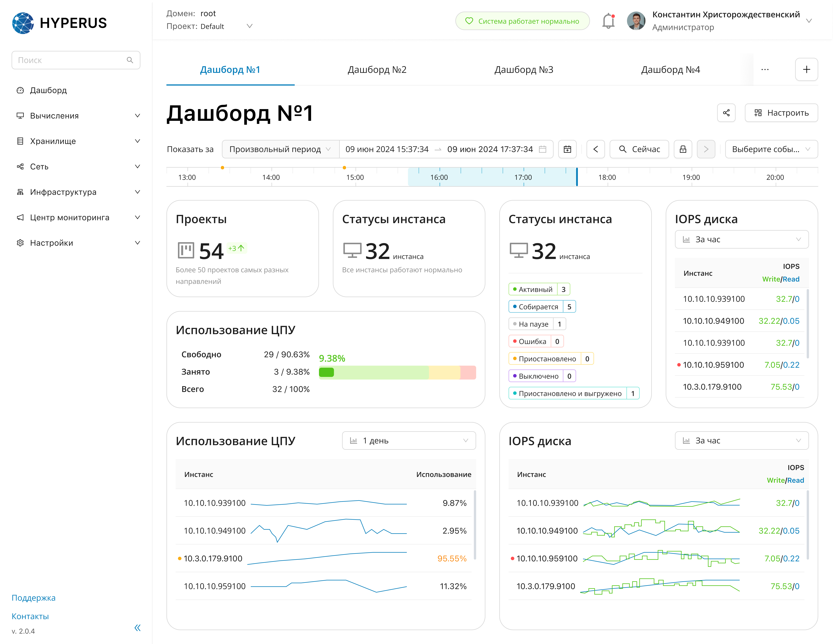The height and width of the screenshot is (644, 835).
Task: Click the Настроить button
Action: tap(781, 113)
